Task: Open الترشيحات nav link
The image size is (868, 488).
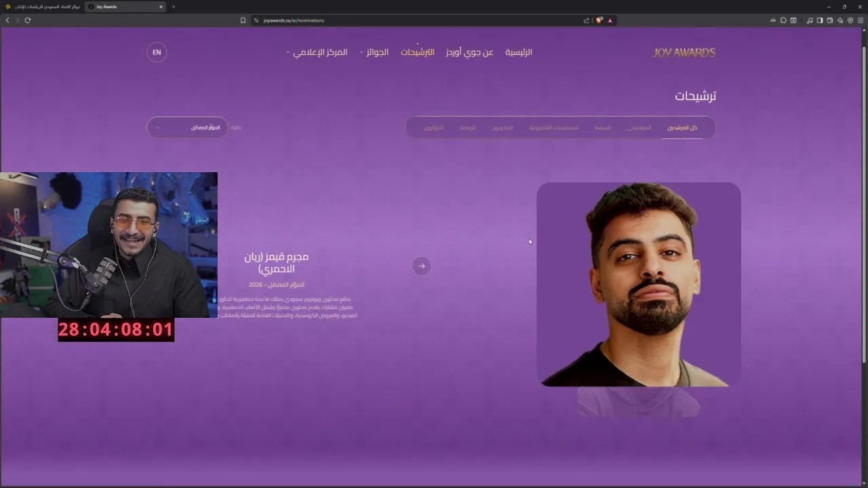Action: pos(417,52)
